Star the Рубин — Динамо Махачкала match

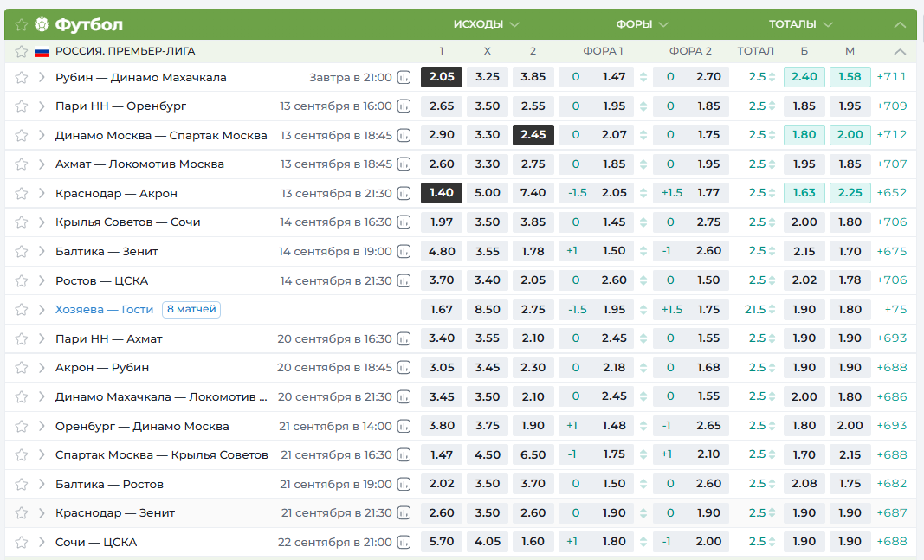tap(21, 77)
